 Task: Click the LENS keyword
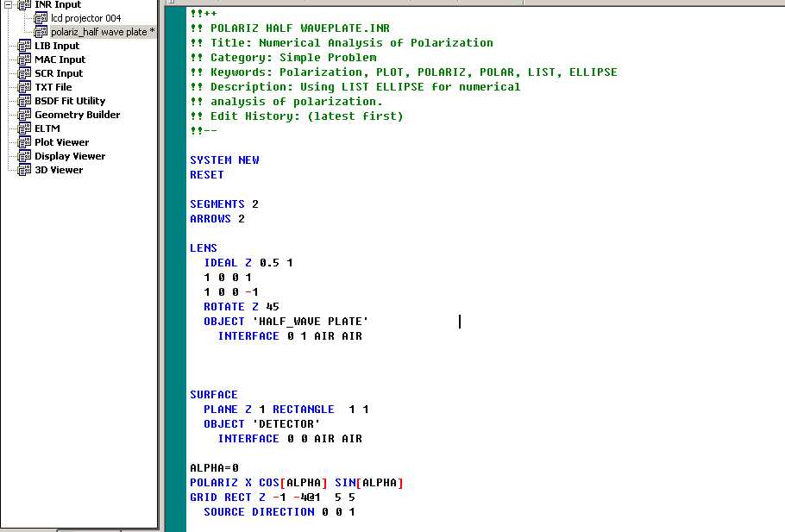pyautogui.click(x=204, y=248)
